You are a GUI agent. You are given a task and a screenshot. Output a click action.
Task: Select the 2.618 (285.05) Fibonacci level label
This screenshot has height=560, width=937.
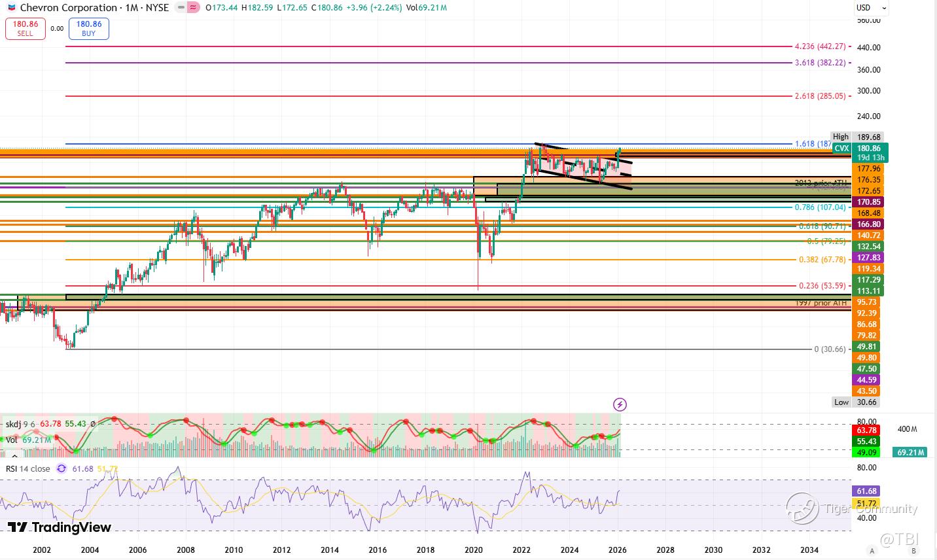[821, 96]
